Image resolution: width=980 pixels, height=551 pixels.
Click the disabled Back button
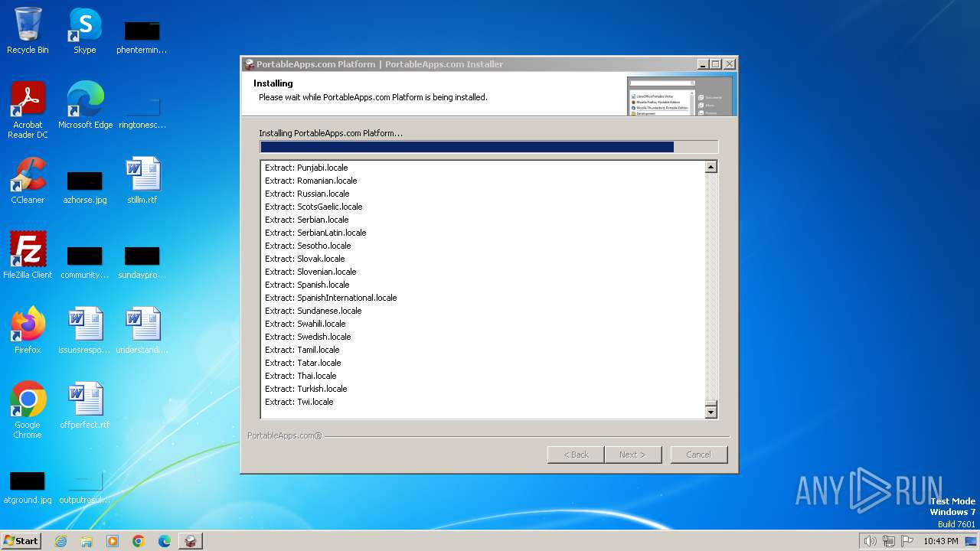pos(576,455)
